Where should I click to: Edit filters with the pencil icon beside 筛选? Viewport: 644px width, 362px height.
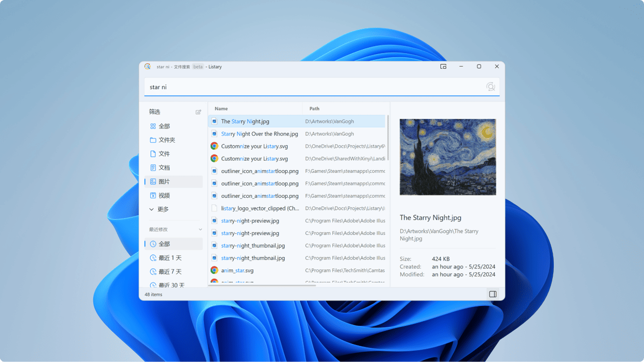tap(199, 112)
